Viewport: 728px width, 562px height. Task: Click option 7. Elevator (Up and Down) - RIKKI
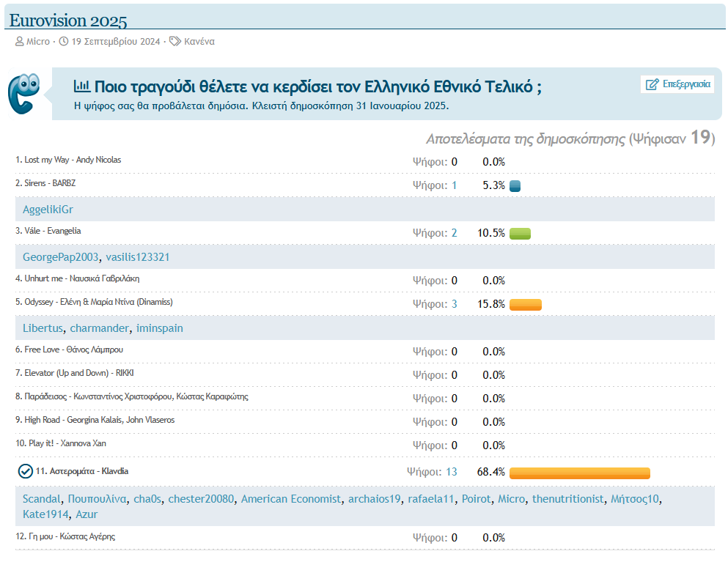(x=75, y=373)
